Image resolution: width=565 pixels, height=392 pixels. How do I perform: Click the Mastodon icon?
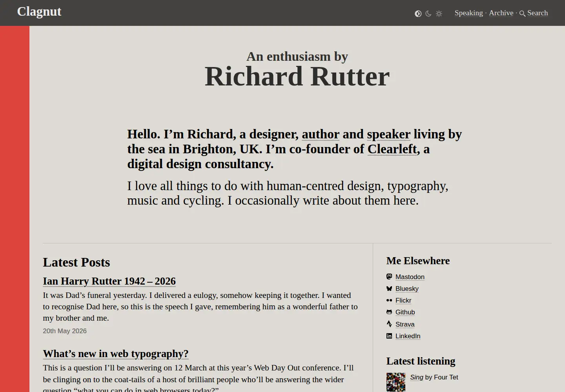(x=389, y=277)
